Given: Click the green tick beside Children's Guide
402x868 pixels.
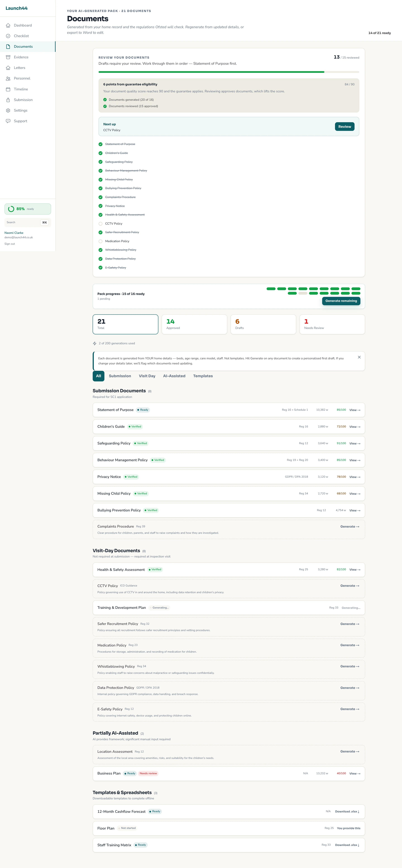Looking at the screenshot, I should (100, 153).
